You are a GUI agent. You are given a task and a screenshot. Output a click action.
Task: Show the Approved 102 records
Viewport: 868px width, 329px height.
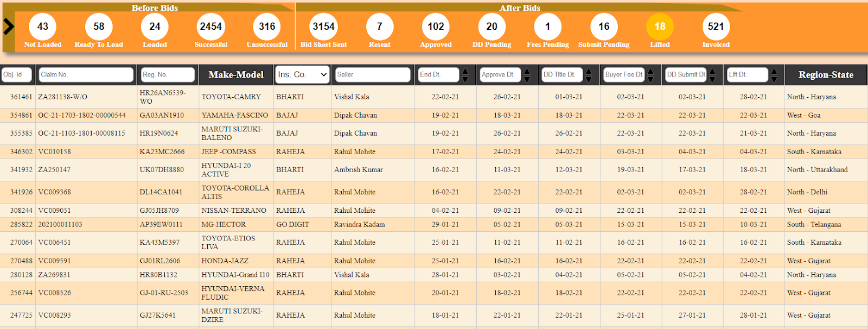pyautogui.click(x=436, y=27)
